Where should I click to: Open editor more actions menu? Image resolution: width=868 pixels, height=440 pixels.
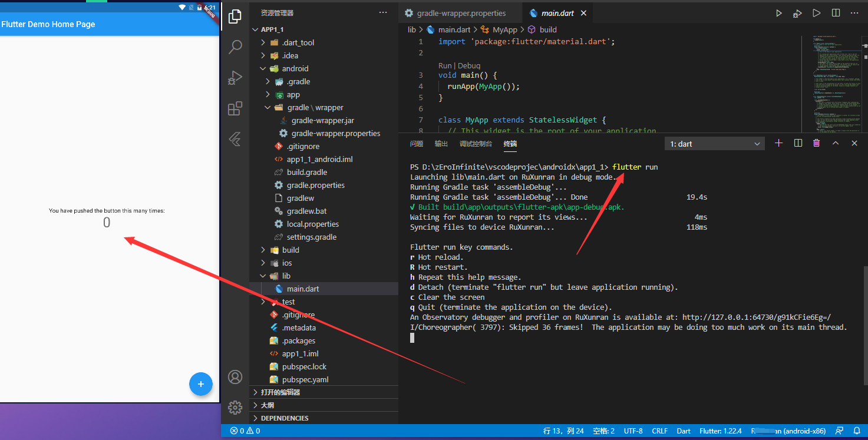point(854,13)
